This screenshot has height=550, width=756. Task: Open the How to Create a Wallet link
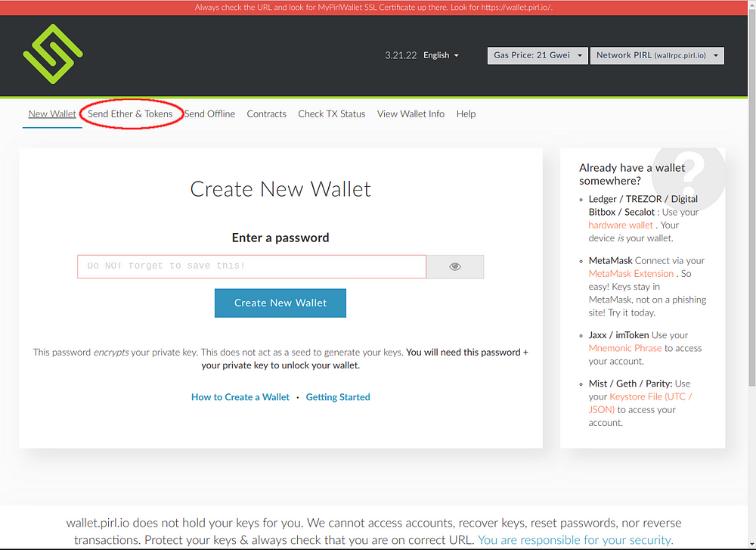point(240,397)
